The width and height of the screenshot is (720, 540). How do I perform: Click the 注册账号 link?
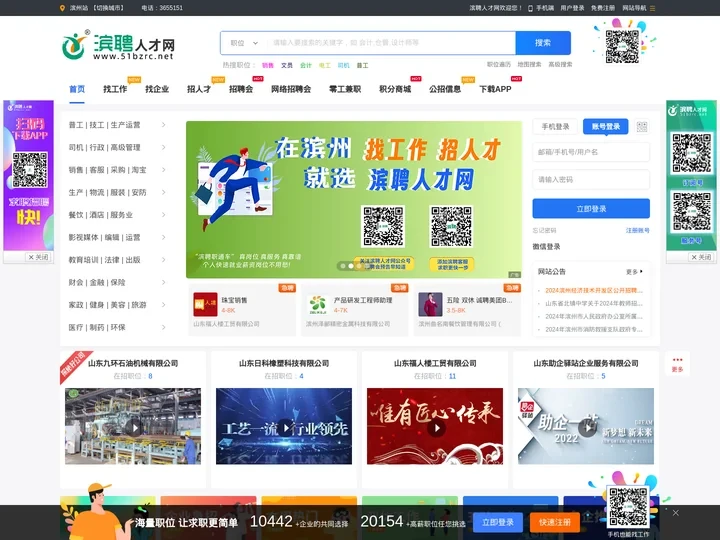coord(637,231)
